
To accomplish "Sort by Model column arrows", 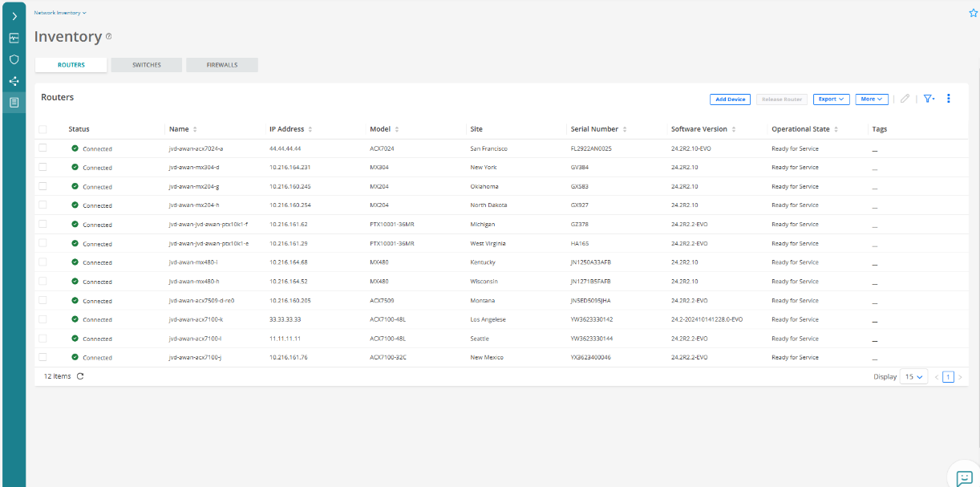I will coord(396,129).
